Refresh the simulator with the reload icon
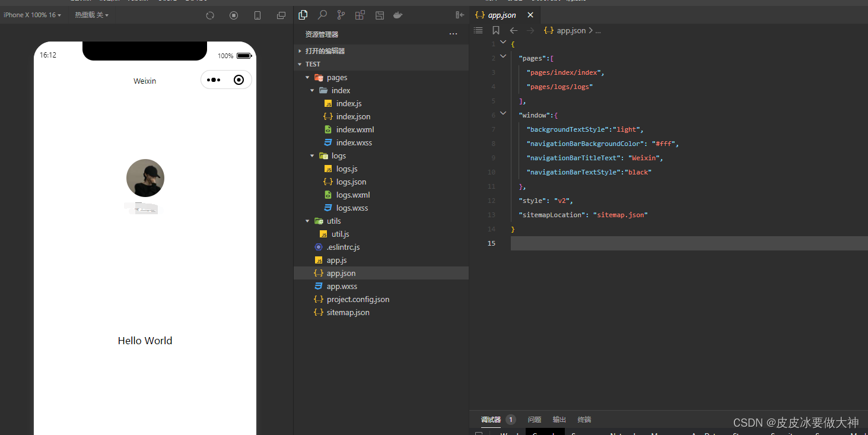The height and width of the screenshot is (435, 868). click(210, 15)
